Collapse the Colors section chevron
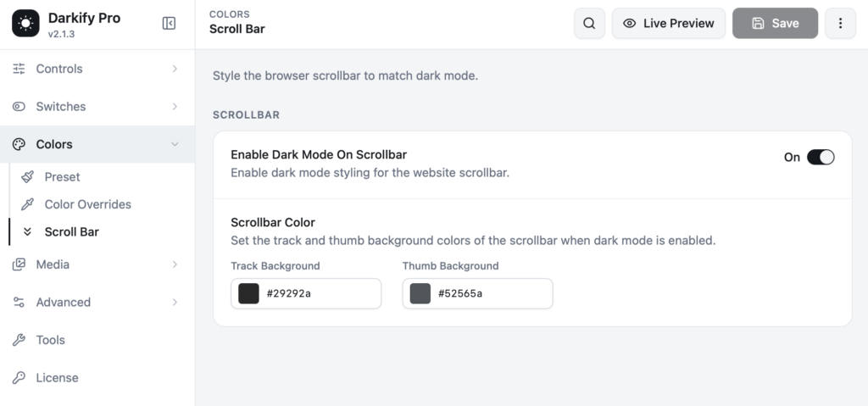Screen dimensions: 868x406 coord(175,144)
